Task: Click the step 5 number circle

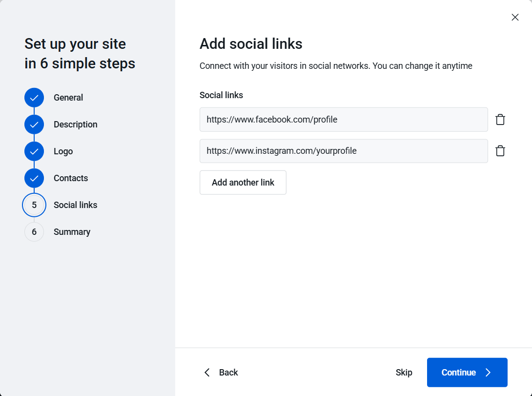Action: coord(34,205)
